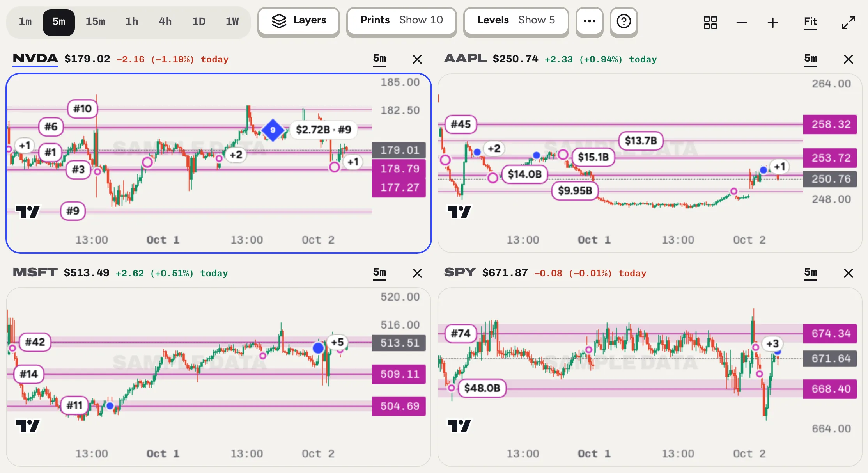This screenshot has width=868, height=473.
Task: Zoom in with the plus icon
Action: click(x=772, y=23)
